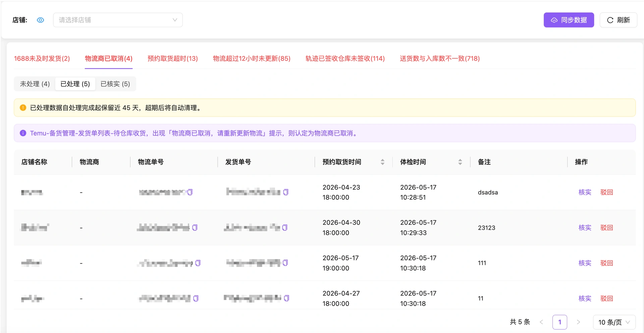Open the 请选择店铺 store dropdown

click(x=118, y=20)
